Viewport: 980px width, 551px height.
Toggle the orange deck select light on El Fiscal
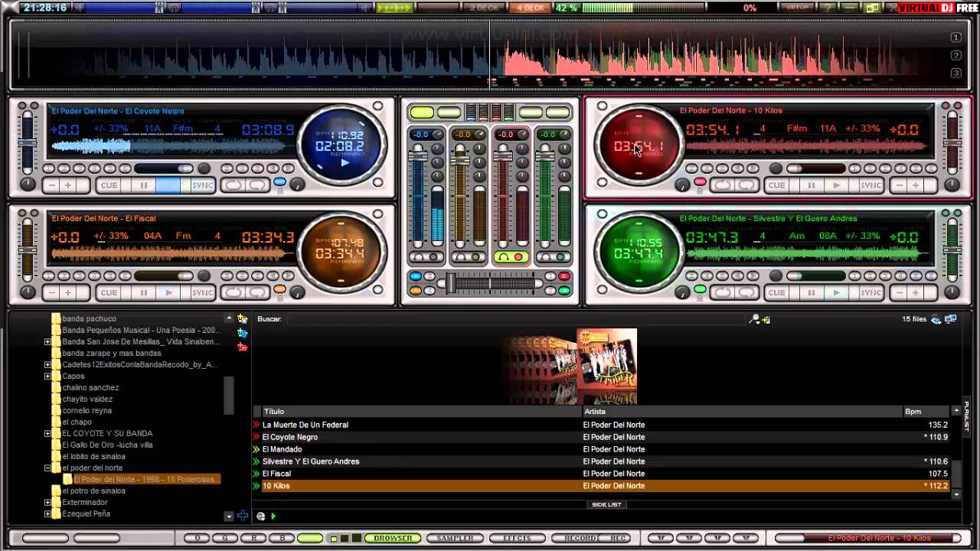279,289
